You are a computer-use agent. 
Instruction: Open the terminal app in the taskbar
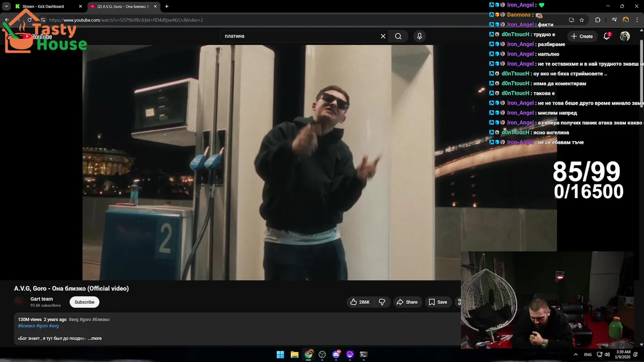(x=364, y=354)
